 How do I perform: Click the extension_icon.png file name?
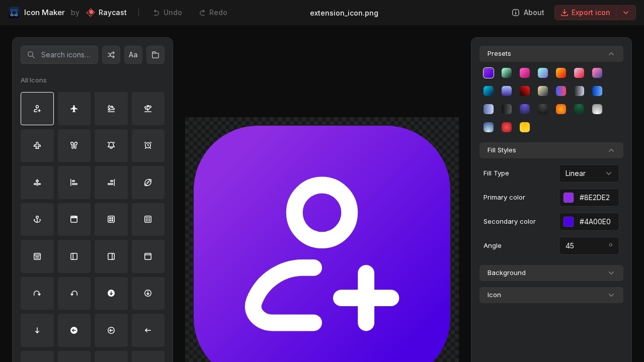tap(344, 13)
